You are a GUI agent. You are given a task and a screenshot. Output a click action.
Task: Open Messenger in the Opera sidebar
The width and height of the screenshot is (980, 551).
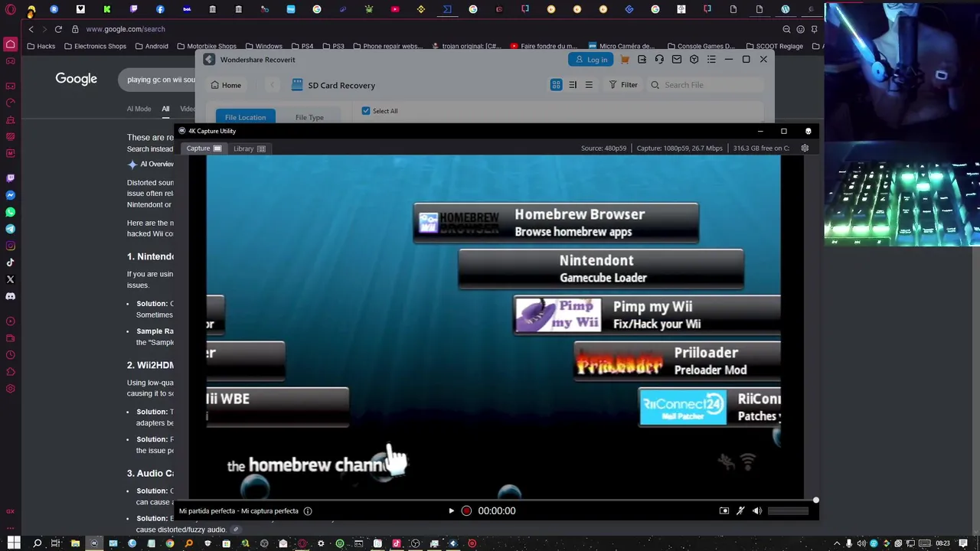point(10,195)
